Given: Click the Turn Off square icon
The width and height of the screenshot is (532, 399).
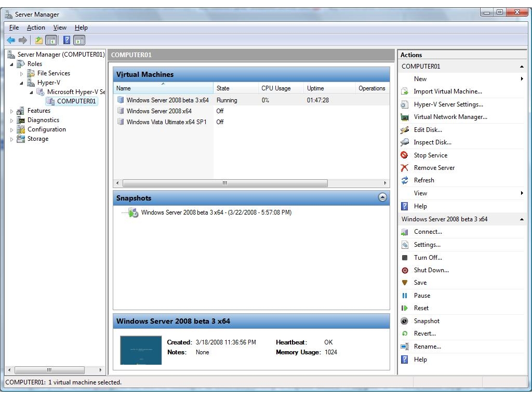Looking at the screenshot, I should 404,258.
